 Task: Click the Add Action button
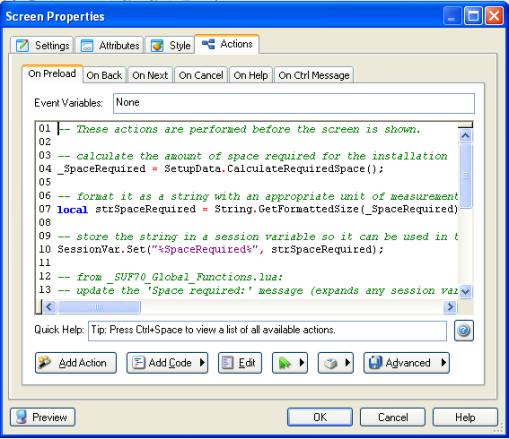coord(76,363)
